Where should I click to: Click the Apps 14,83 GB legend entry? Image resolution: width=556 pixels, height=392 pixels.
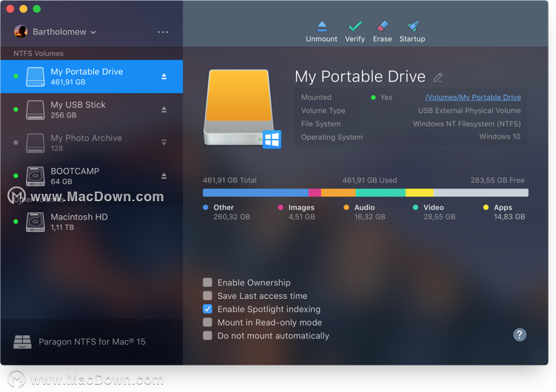504,212
